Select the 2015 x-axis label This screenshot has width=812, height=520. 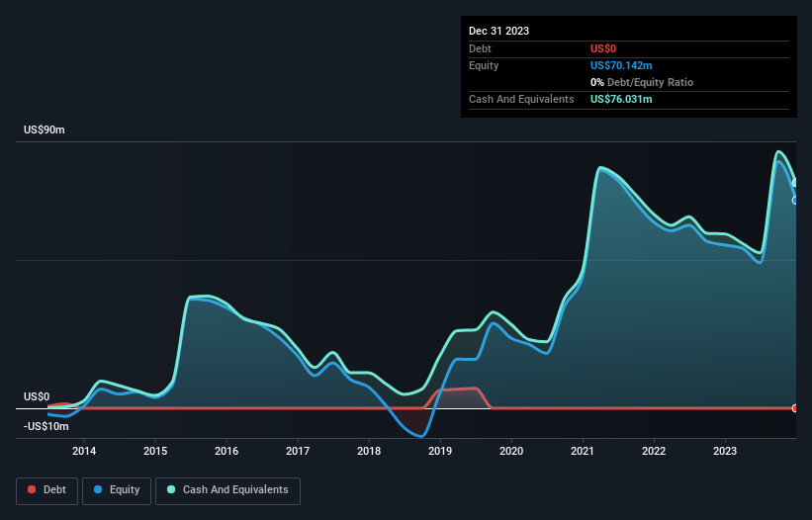coord(155,451)
